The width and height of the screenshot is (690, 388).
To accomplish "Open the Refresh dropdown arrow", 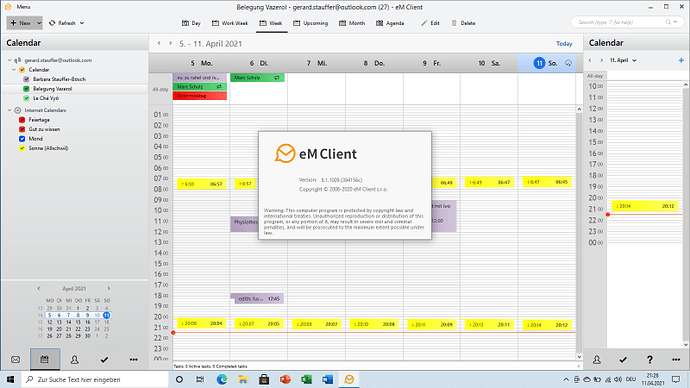I will pos(82,23).
